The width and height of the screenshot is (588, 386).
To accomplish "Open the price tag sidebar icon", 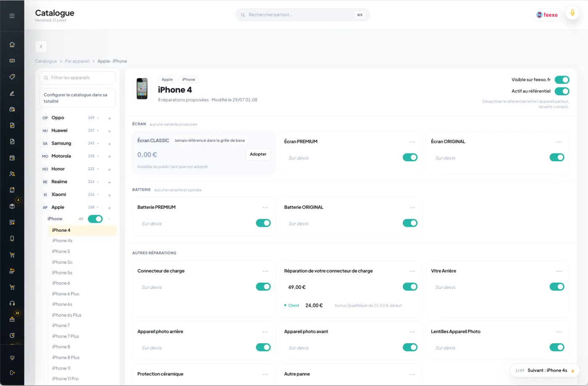I will tap(12, 77).
